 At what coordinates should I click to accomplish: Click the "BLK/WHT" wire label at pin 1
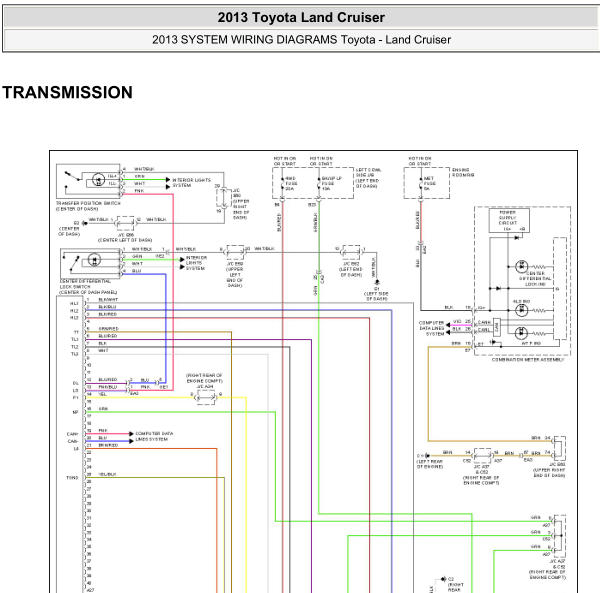click(108, 300)
